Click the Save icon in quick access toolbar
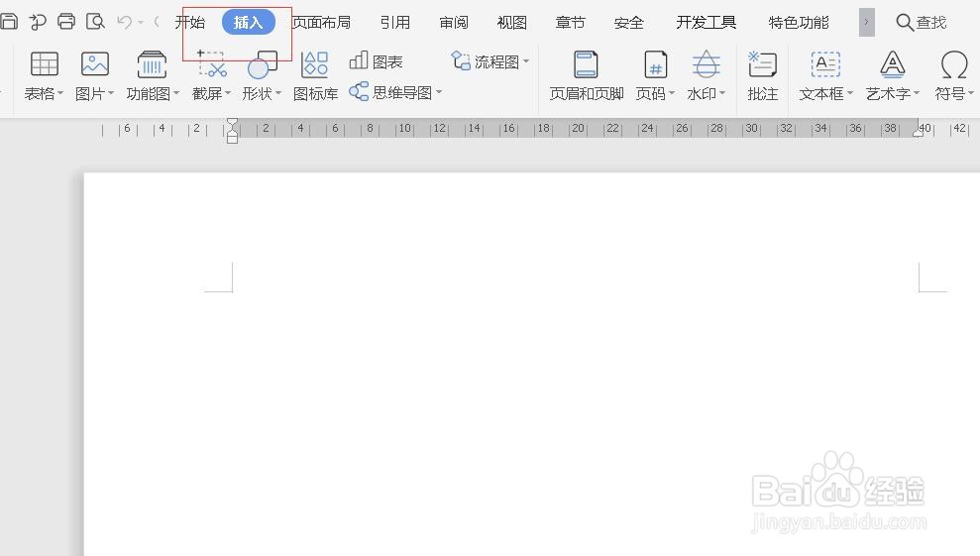980x556 pixels. [x=8, y=22]
